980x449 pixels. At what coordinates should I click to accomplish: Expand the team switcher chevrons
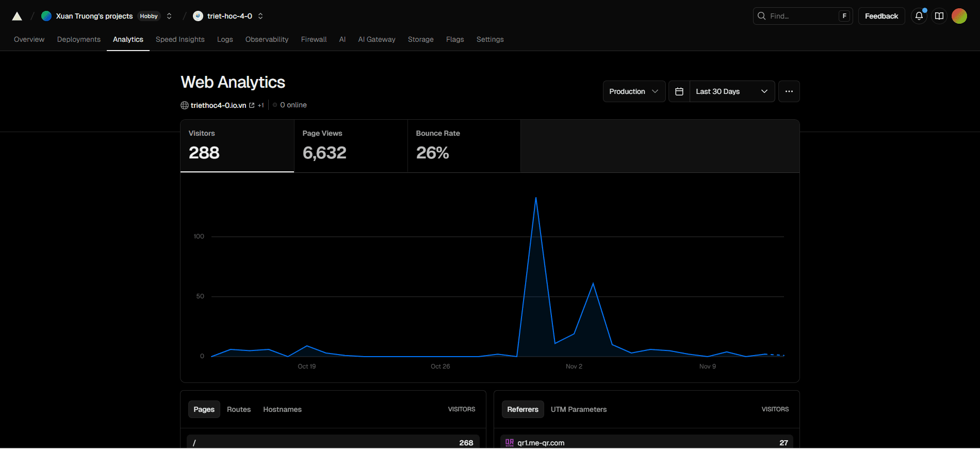(x=169, y=16)
